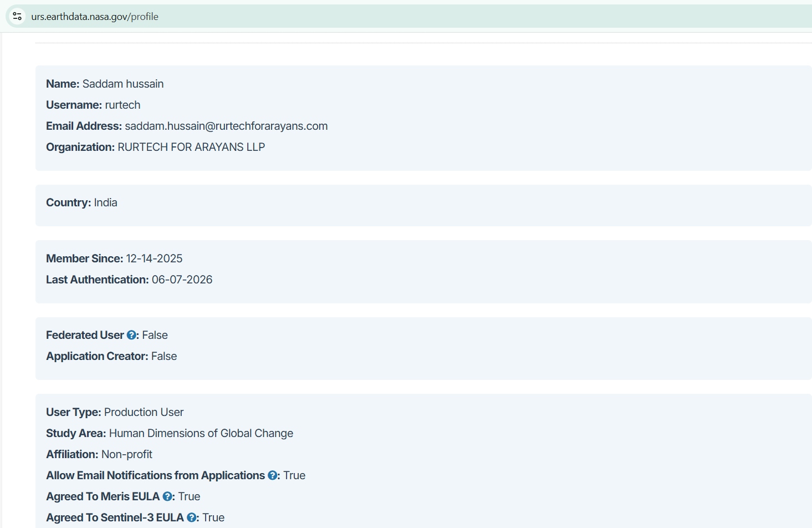Click the Application Creator value False
This screenshot has width=812, height=528.
point(164,356)
